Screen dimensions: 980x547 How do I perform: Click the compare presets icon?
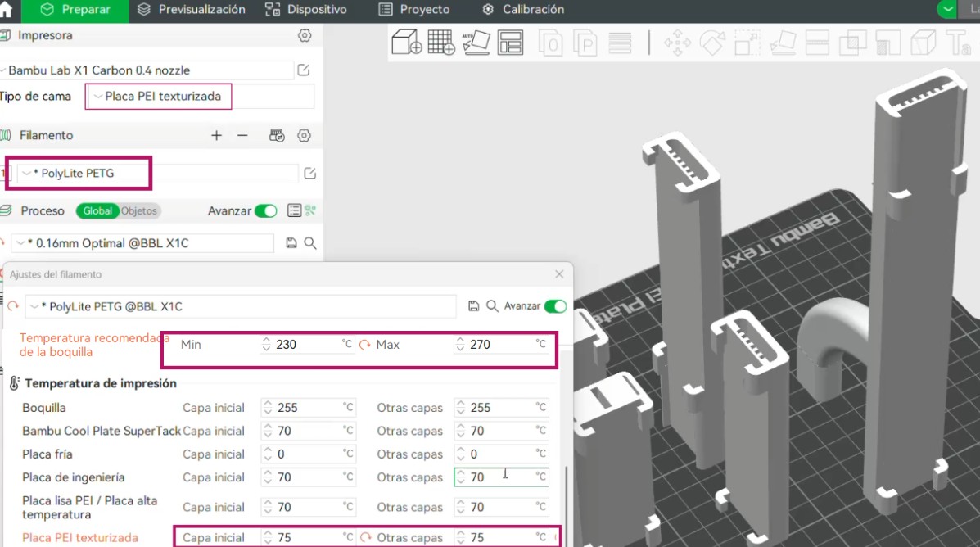pyautogui.click(x=310, y=210)
